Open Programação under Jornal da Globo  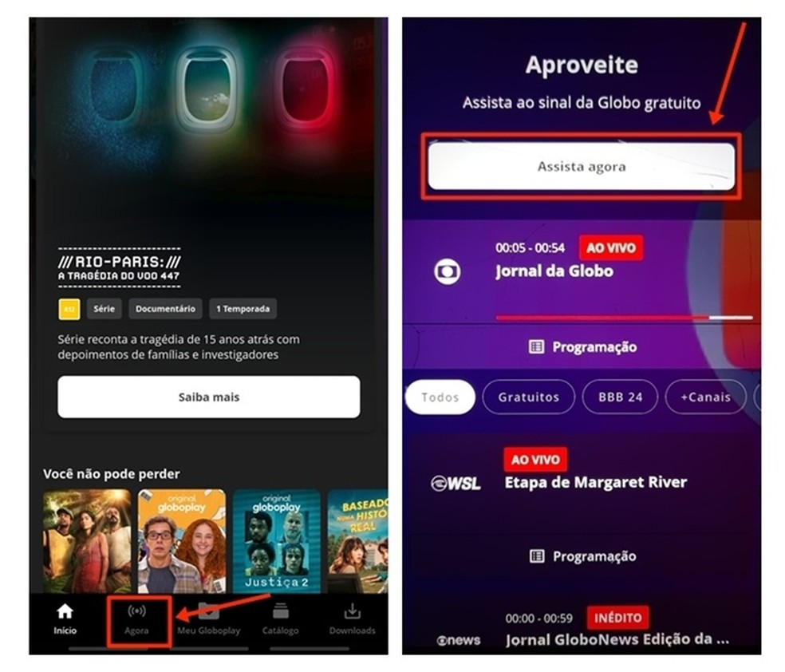[582, 347]
